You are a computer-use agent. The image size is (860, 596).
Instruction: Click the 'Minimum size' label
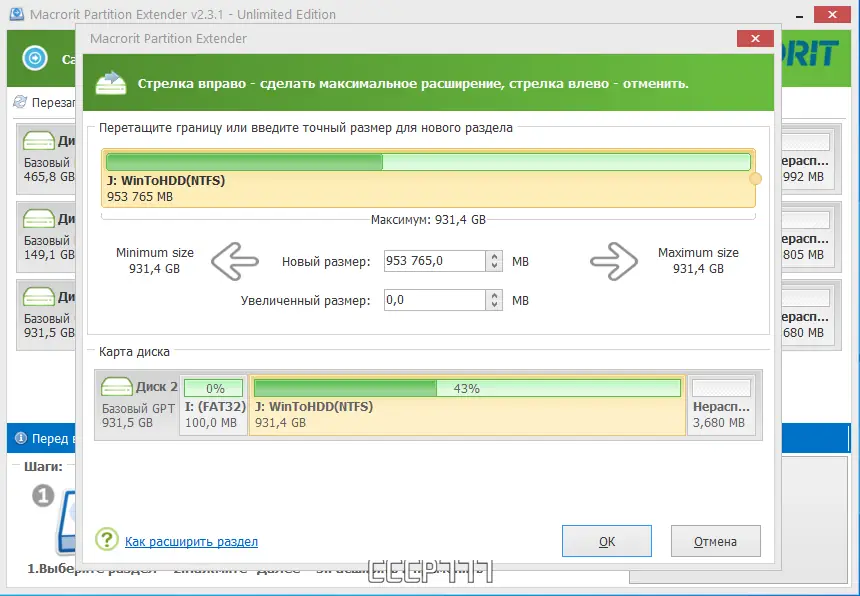click(x=155, y=253)
